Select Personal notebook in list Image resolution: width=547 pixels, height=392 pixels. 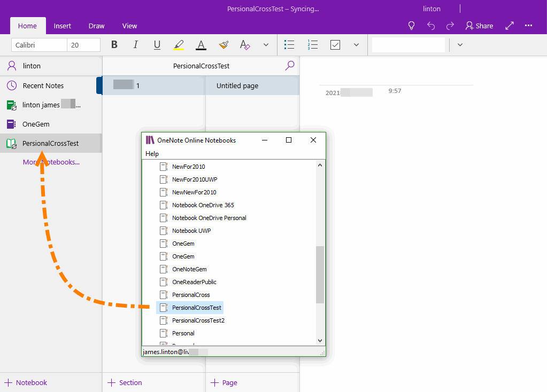tap(183, 333)
